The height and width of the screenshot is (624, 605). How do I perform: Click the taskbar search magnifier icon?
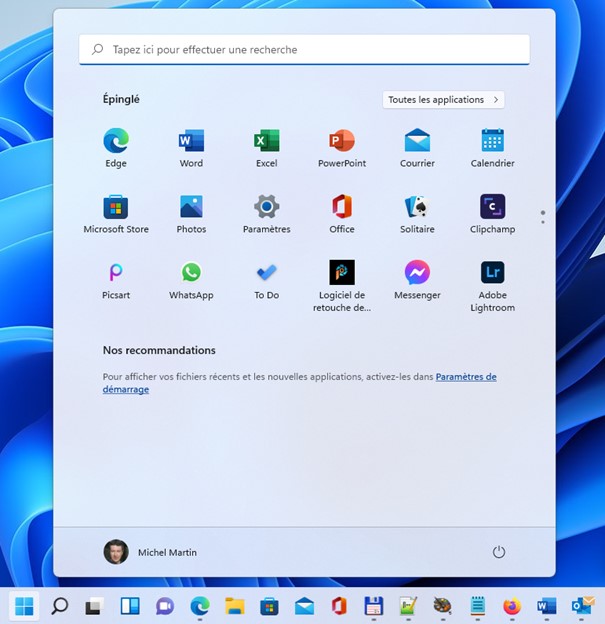point(59,606)
